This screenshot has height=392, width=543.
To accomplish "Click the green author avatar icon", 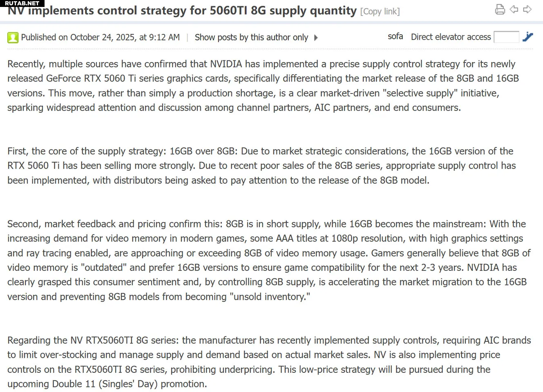I will (x=13, y=38).
